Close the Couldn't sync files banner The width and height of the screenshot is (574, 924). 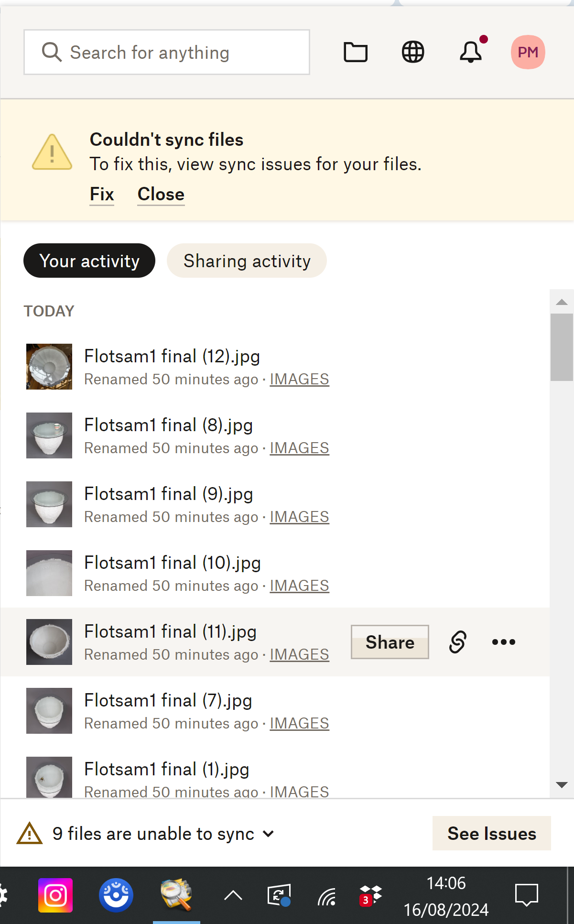pos(161,195)
